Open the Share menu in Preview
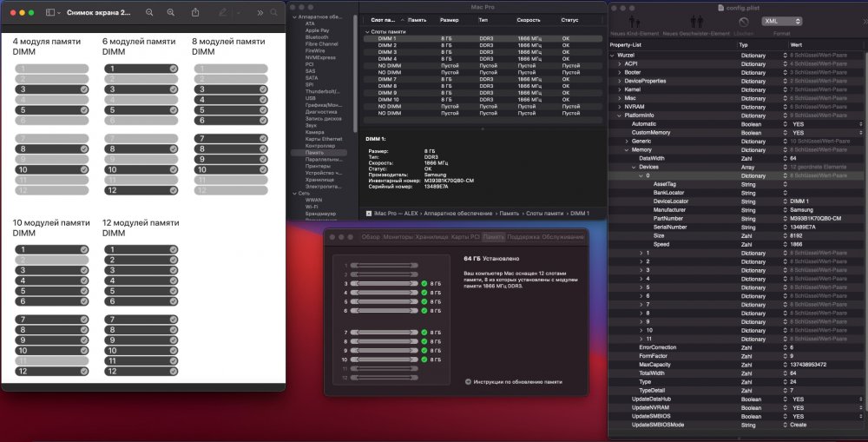Image resolution: width=868 pixels, height=442 pixels. 195,12
